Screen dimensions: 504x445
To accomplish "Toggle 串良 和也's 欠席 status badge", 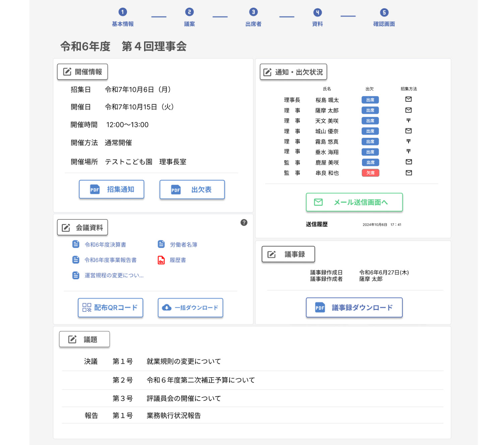I will (370, 173).
